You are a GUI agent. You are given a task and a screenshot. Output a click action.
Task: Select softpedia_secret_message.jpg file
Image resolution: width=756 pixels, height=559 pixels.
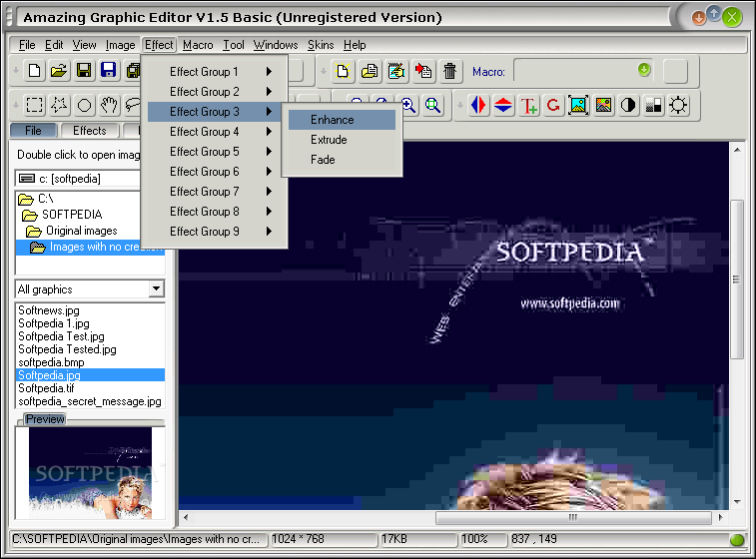click(90, 401)
